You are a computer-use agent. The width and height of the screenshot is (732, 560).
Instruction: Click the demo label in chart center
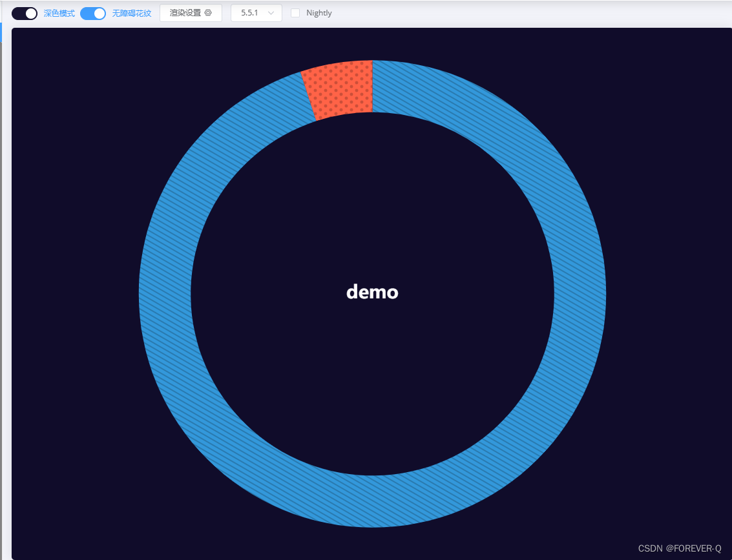tap(372, 292)
